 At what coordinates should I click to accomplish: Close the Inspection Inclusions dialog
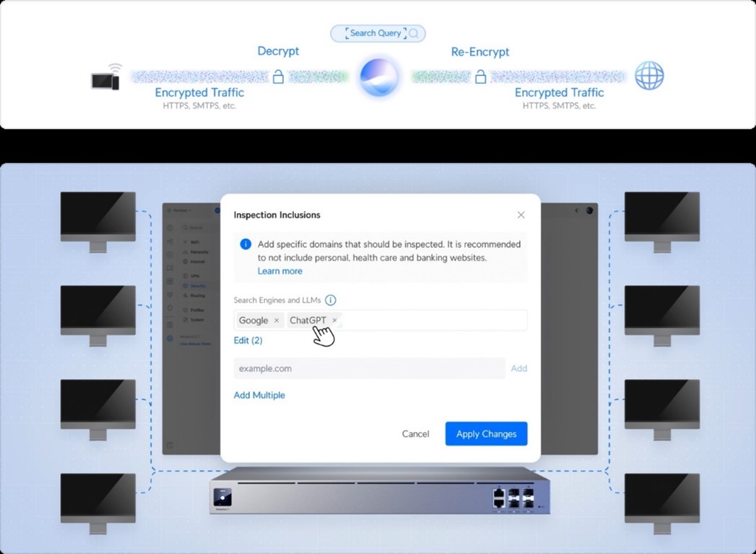(x=521, y=215)
